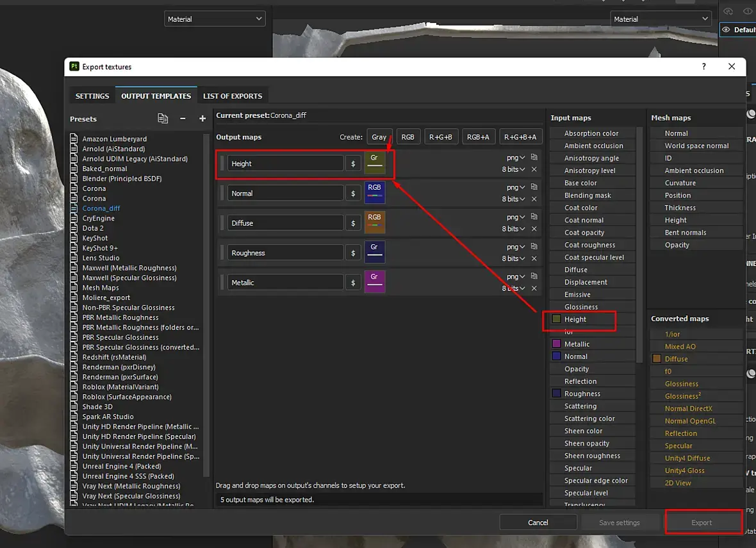Image resolution: width=756 pixels, height=548 pixels.
Task: Select Normal OpenGL in Converted maps
Action: 690,421
